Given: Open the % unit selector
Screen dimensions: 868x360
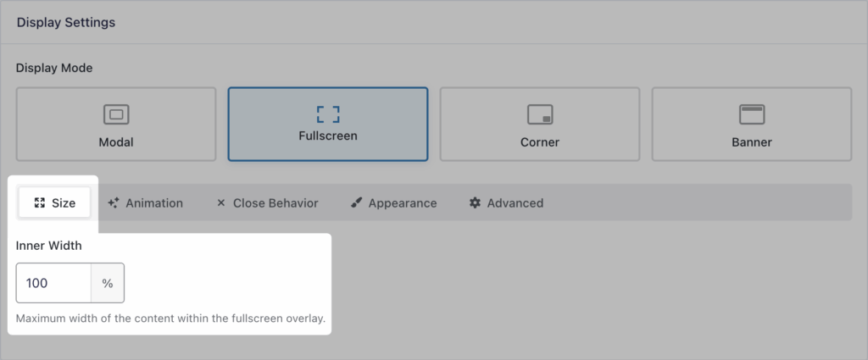Looking at the screenshot, I should coord(108,283).
